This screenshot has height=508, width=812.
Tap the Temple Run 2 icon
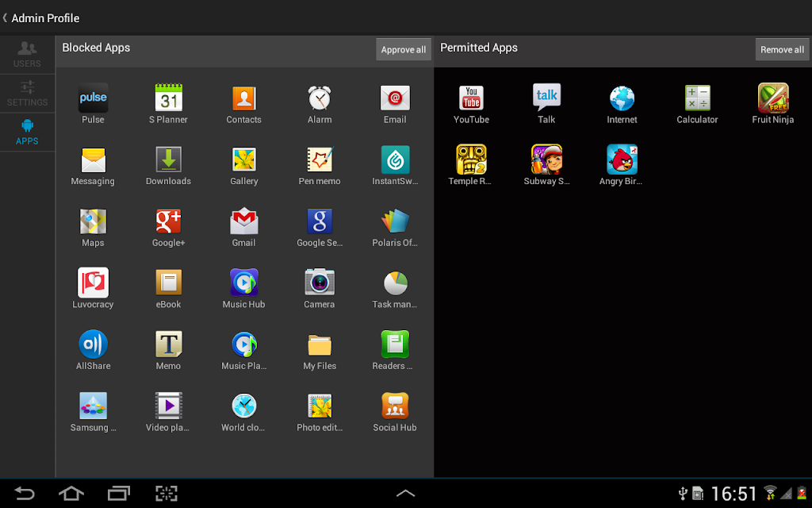pyautogui.click(x=471, y=160)
